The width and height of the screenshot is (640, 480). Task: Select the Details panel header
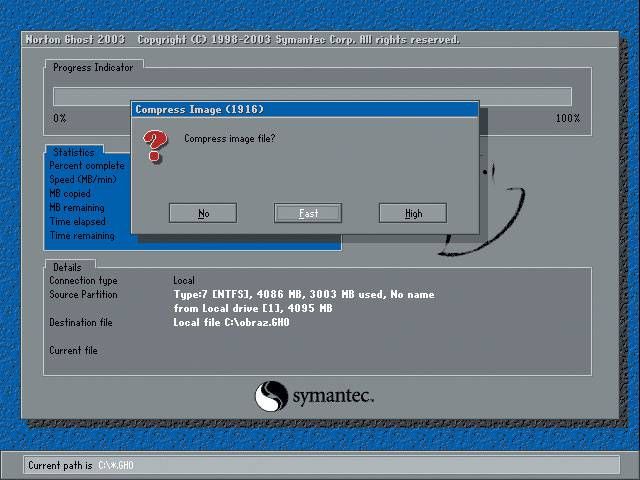pyautogui.click(x=67, y=267)
